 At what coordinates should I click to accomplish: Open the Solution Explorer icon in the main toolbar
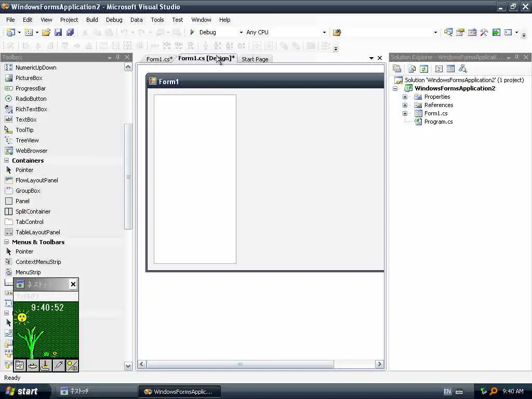448,32
